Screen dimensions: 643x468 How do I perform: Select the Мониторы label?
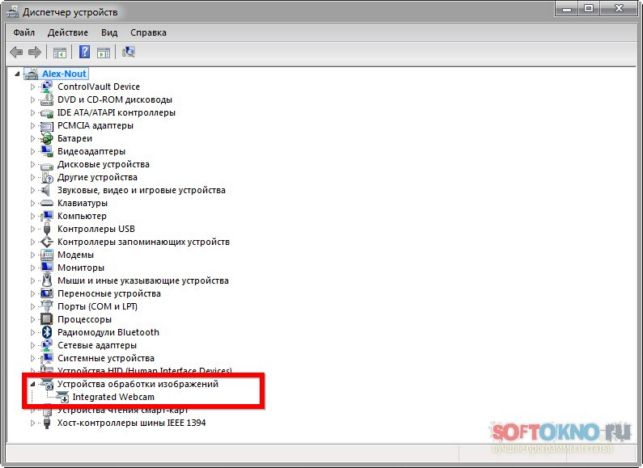click(x=81, y=268)
